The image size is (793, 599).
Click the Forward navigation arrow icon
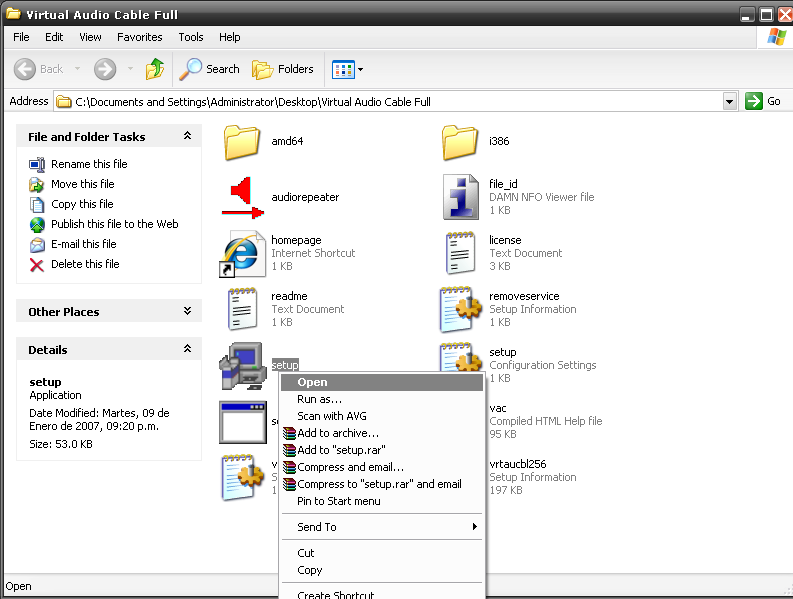click(x=105, y=69)
